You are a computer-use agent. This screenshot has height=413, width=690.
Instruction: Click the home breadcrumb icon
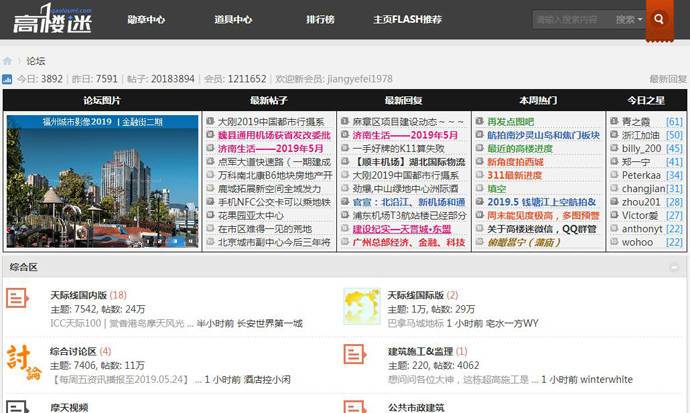pos(7,61)
